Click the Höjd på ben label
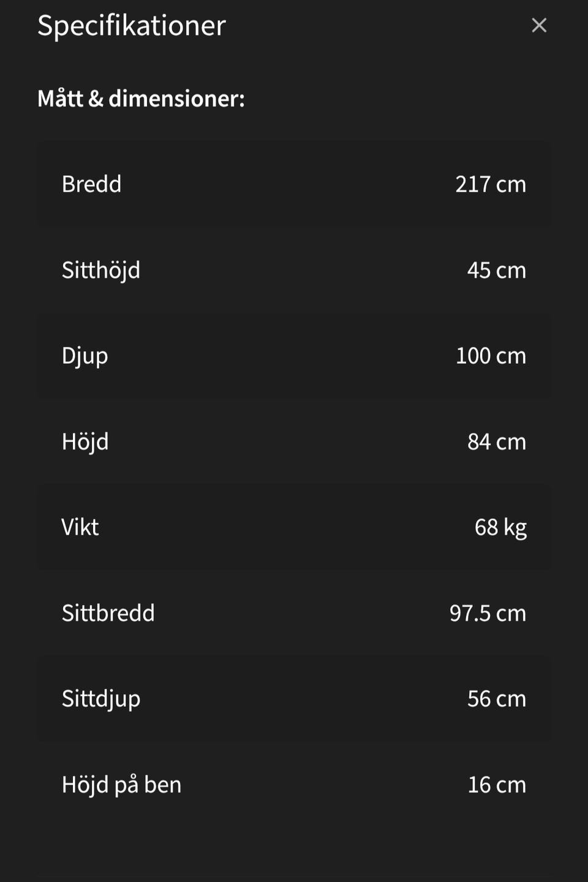Screen dimensions: 588x882 click(121, 785)
